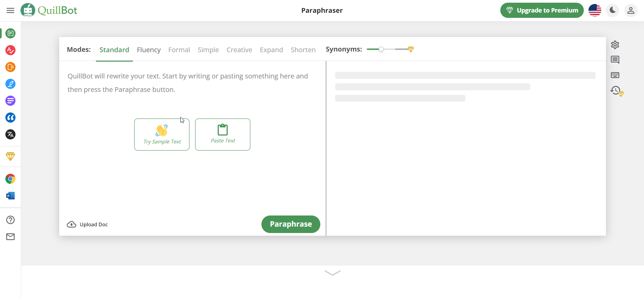Open the Grammar Checker sidebar icon
Screen dimensions: 644x298
pos(10,50)
